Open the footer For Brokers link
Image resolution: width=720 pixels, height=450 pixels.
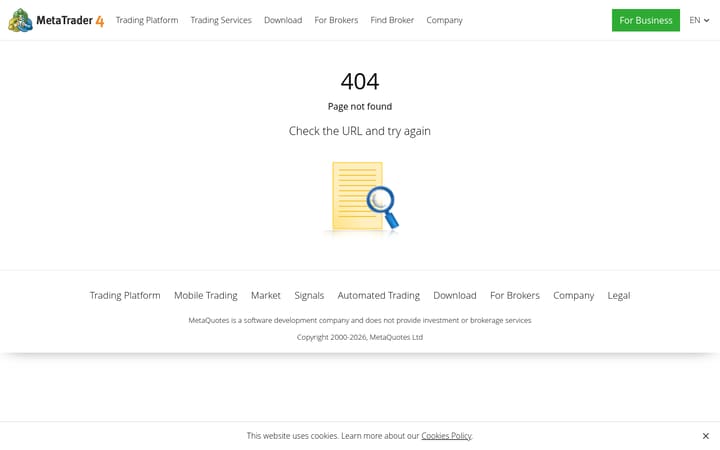pyautogui.click(x=515, y=295)
